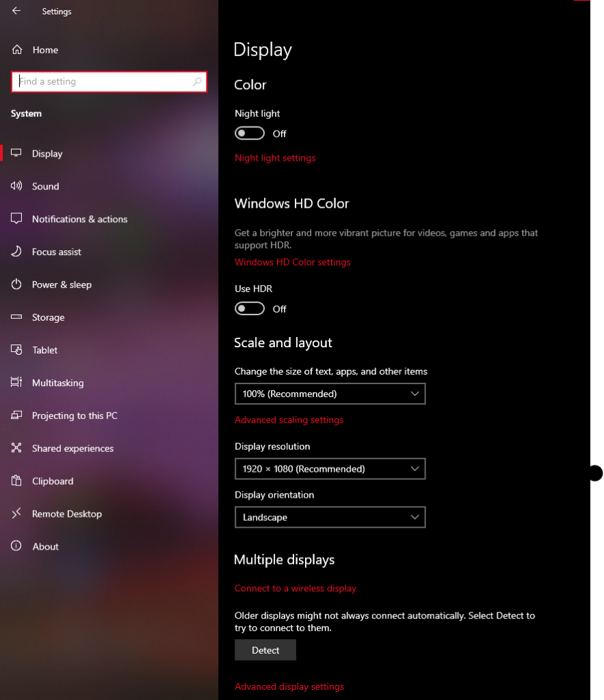Viewport: 604px width, 700px height.
Task: Click inside the Find a setting box
Action: pyautogui.click(x=109, y=81)
